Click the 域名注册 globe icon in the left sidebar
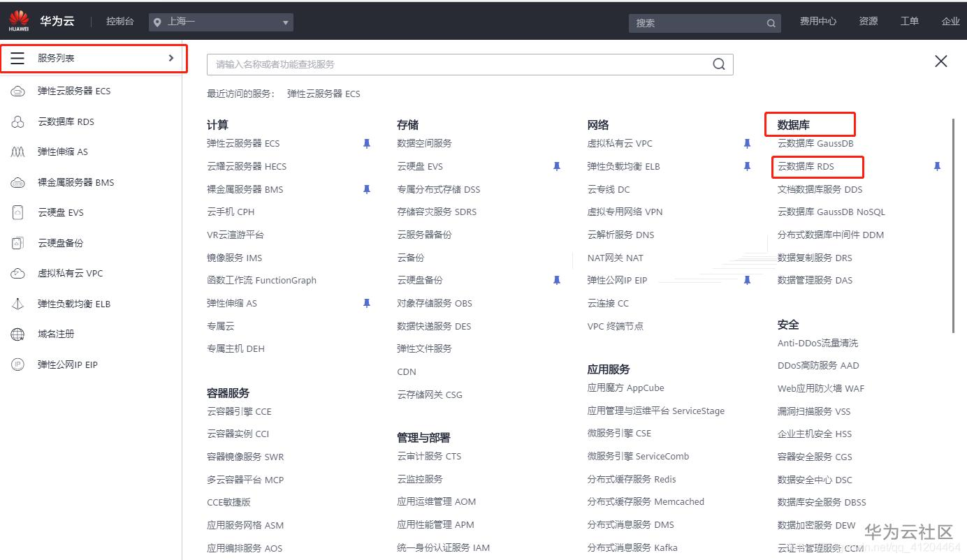The height and width of the screenshot is (560, 967). pyautogui.click(x=18, y=334)
